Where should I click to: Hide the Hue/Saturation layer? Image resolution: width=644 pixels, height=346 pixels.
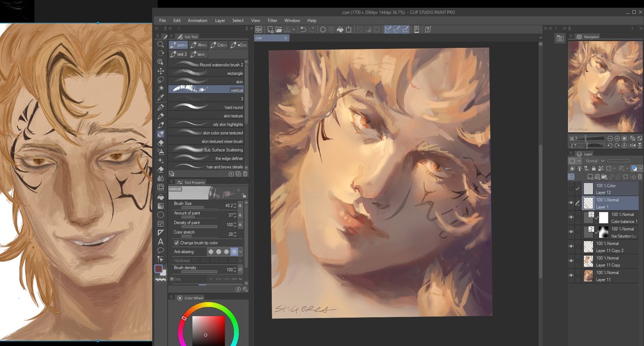571,232
